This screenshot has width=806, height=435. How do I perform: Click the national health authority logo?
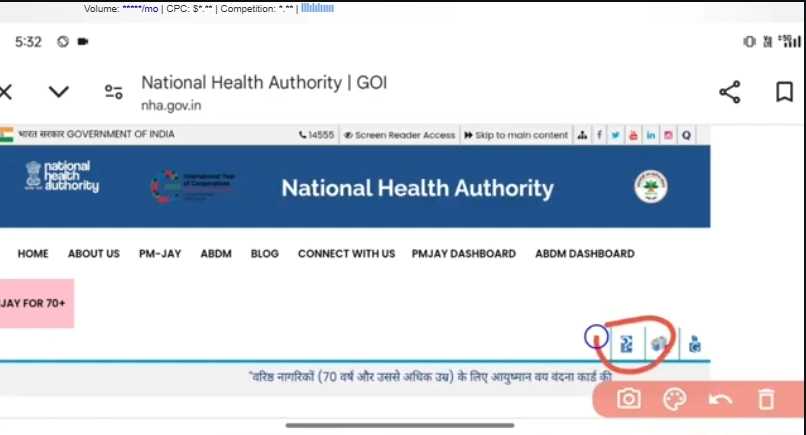pyautogui.click(x=62, y=176)
